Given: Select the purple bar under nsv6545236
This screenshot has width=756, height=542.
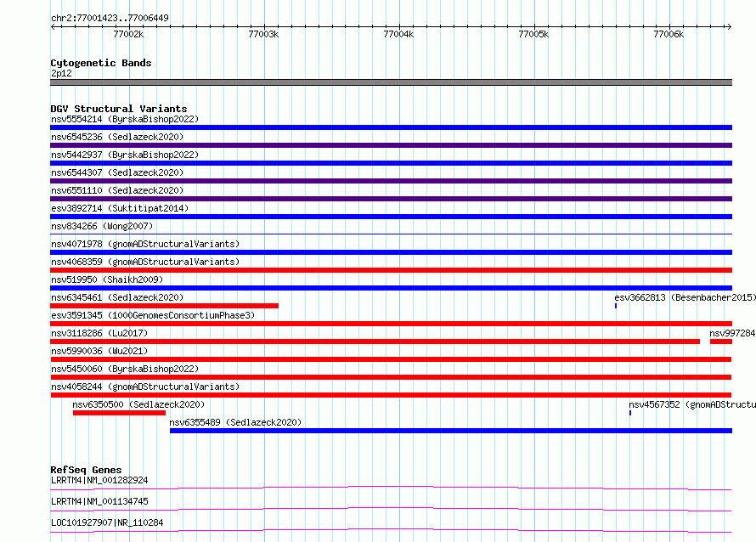Looking at the screenshot, I should coord(391,145).
